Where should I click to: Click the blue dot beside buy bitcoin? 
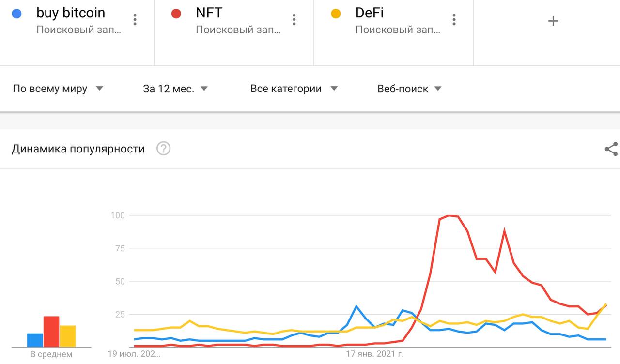tap(16, 14)
